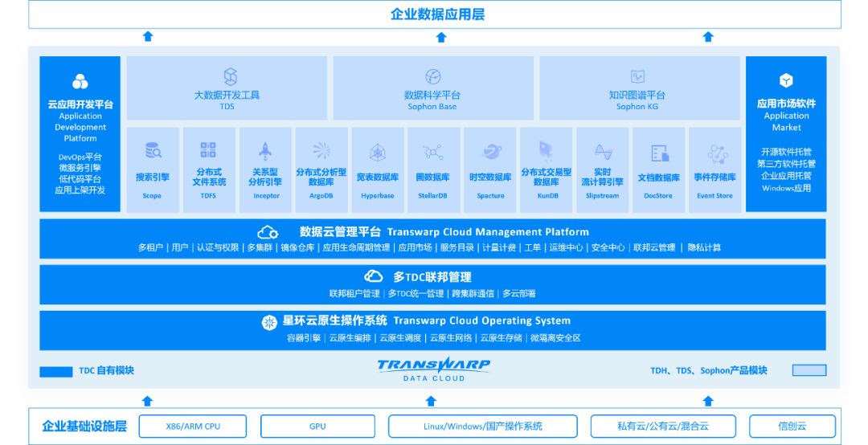
Task: Click the Transwarp Cloud Operating System snowflake icon
Action: pos(269,321)
